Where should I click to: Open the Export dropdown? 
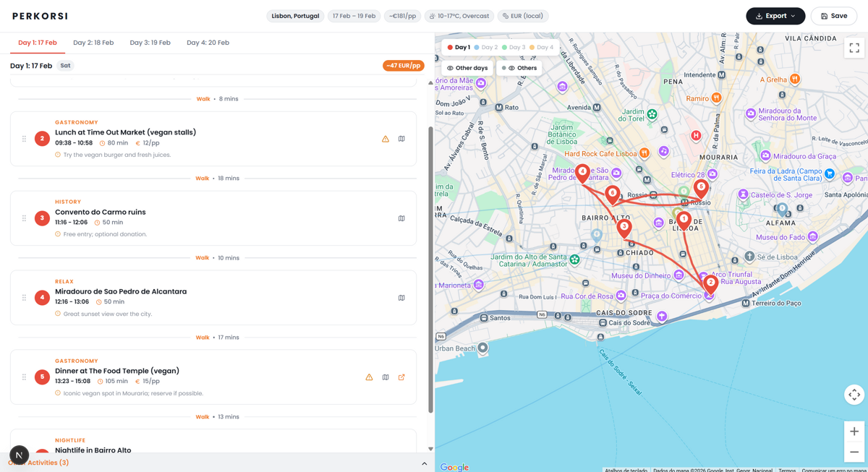(775, 15)
